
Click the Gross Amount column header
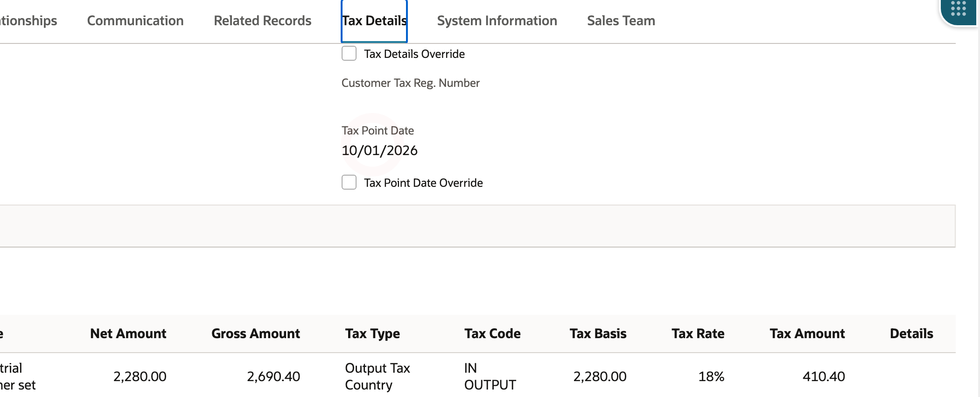[x=255, y=333]
